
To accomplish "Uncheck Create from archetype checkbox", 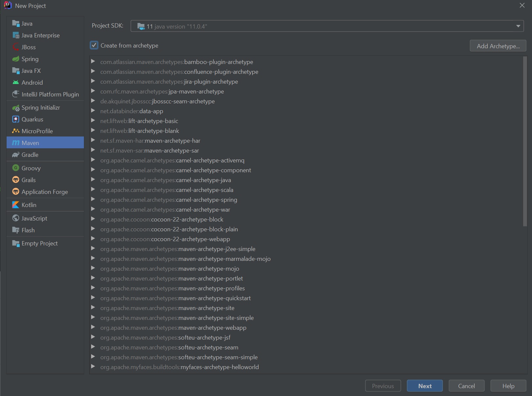I will pyautogui.click(x=94, y=45).
